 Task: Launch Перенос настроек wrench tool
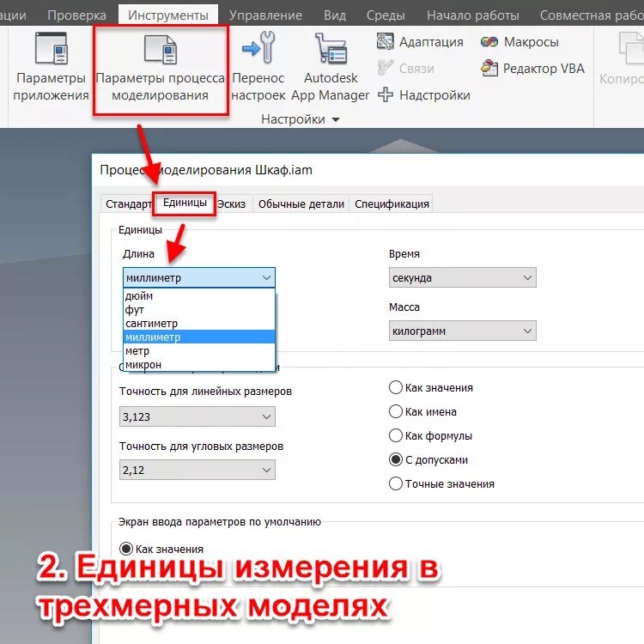[258, 47]
